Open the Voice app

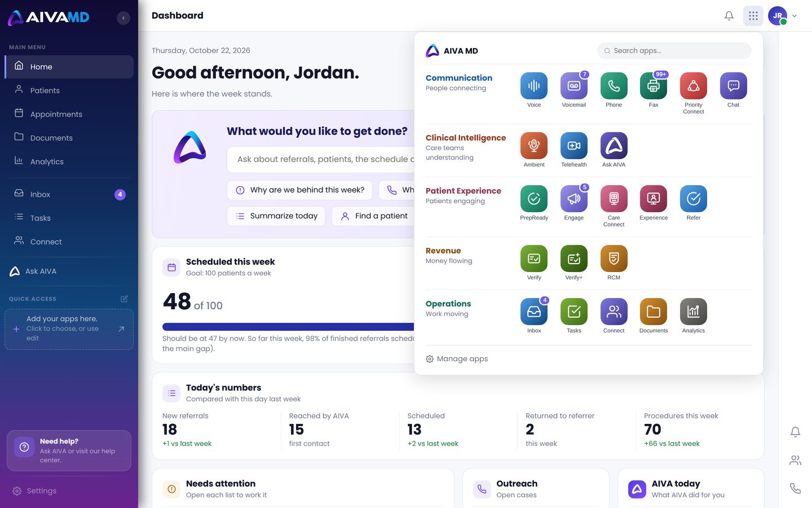(533, 86)
